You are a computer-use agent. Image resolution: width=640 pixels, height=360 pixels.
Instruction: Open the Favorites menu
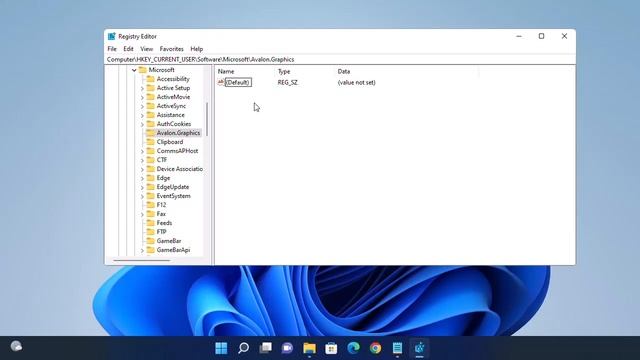[171, 49]
